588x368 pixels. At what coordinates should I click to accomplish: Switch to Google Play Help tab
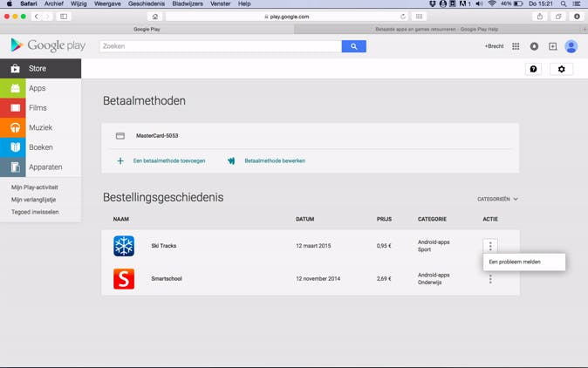click(x=437, y=30)
